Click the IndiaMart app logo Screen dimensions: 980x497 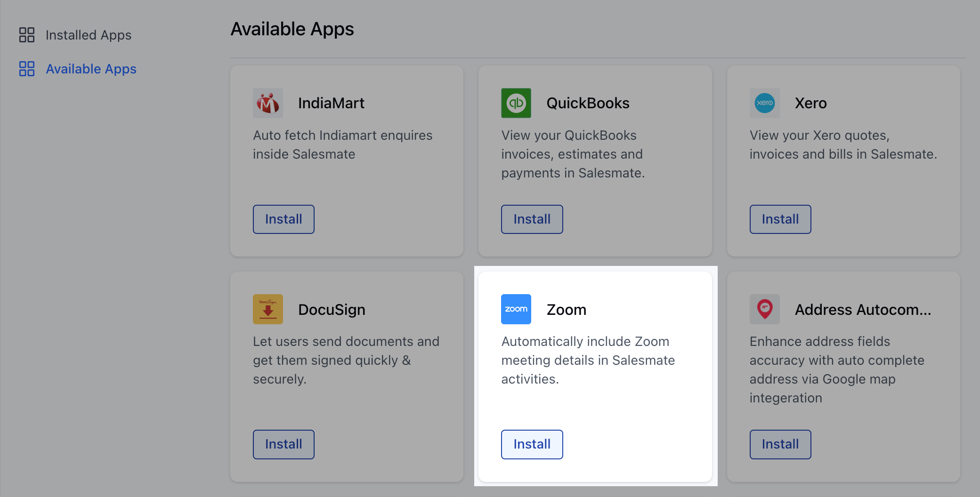(x=268, y=103)
